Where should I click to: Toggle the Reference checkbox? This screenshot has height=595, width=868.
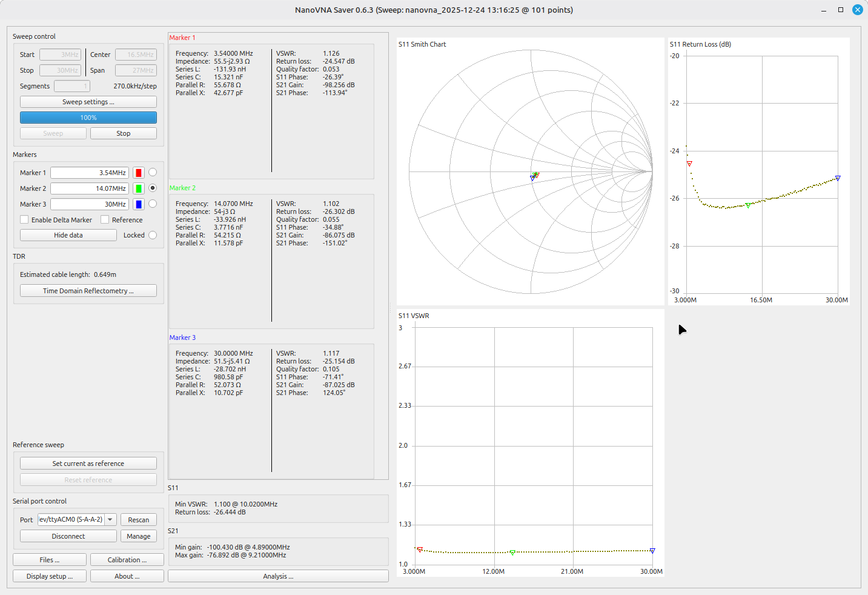click(x=105, y=220)
